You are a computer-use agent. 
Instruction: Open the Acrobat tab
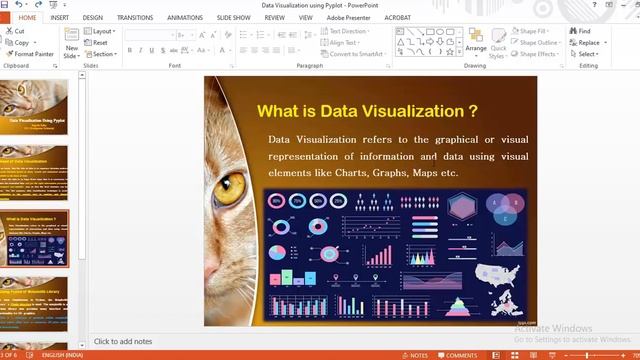pos(398,18)
